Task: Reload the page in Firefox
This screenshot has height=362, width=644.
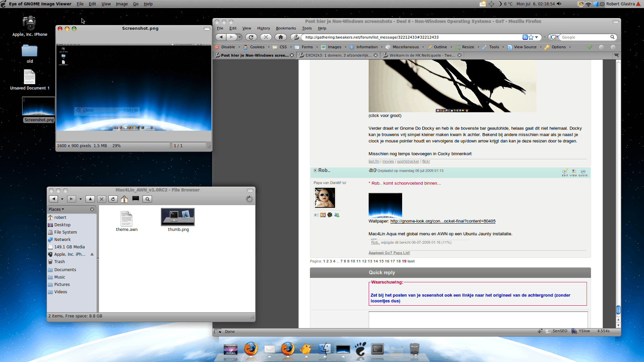Action: point(251,37)
